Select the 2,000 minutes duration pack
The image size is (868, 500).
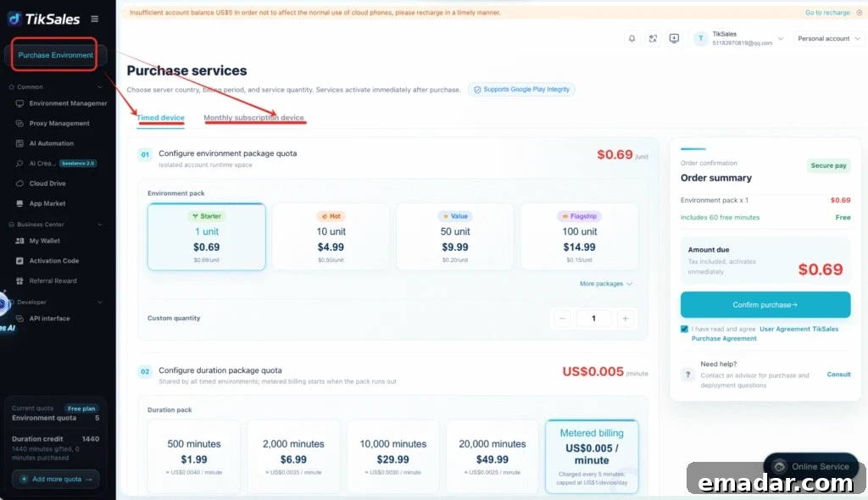(293, 457)
